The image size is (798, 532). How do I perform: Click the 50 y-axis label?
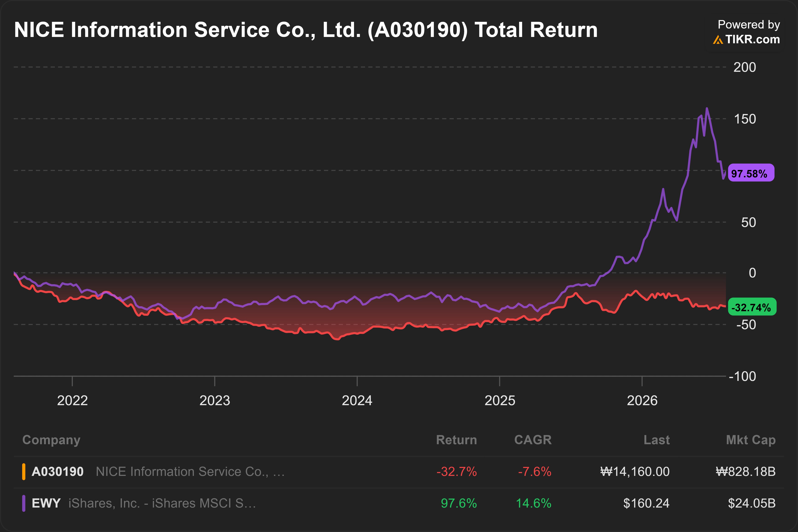tap(748, 223)
